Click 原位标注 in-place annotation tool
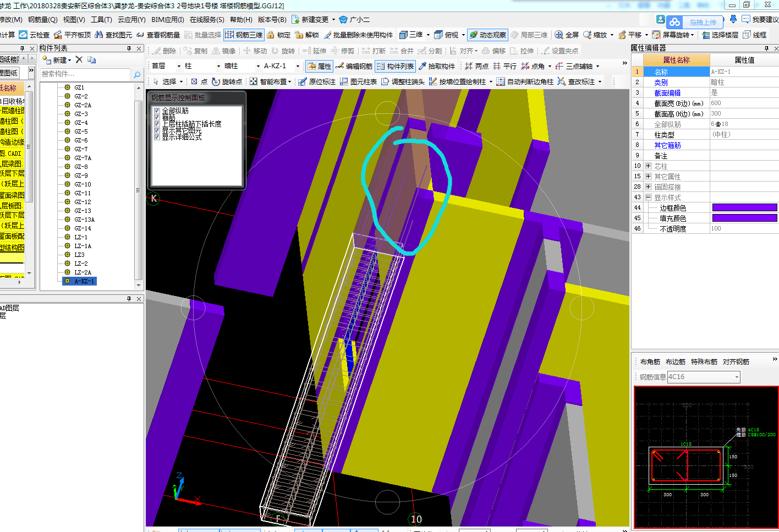The image size is (779, 532). pos(317,81)
